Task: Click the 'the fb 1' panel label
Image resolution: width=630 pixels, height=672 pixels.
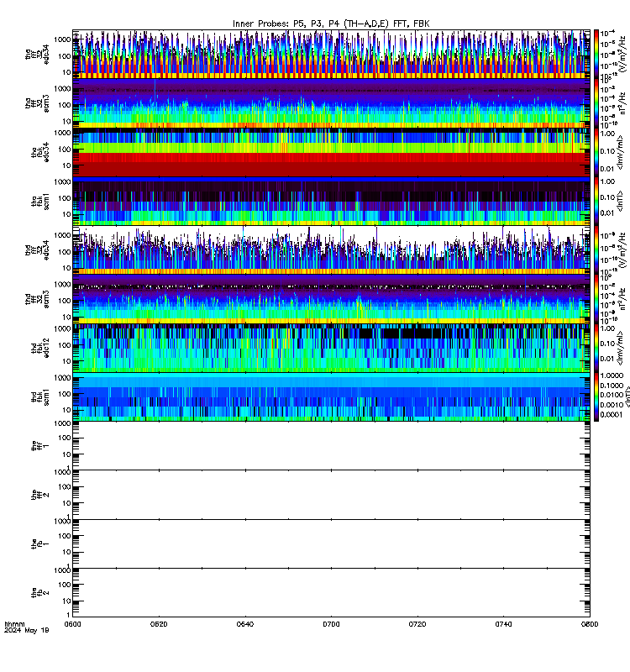Action: point(40,543)
